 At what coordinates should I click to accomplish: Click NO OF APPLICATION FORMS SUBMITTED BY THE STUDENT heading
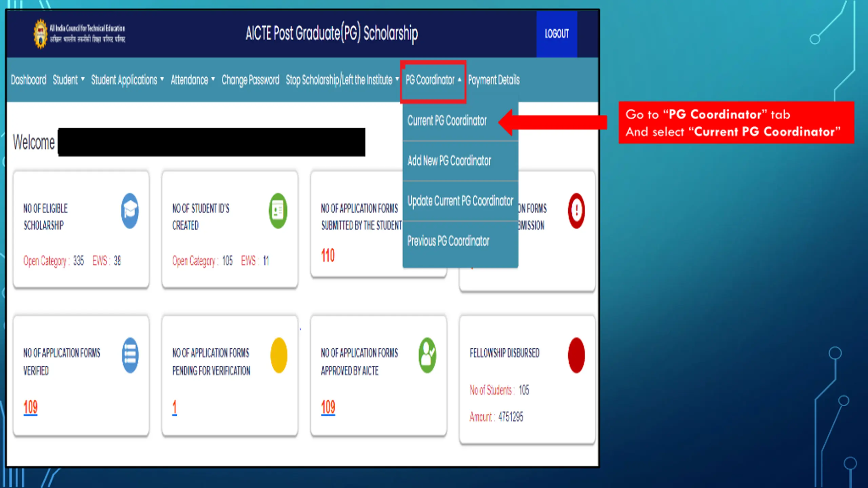pyautogui.click(x=361, y=217)
